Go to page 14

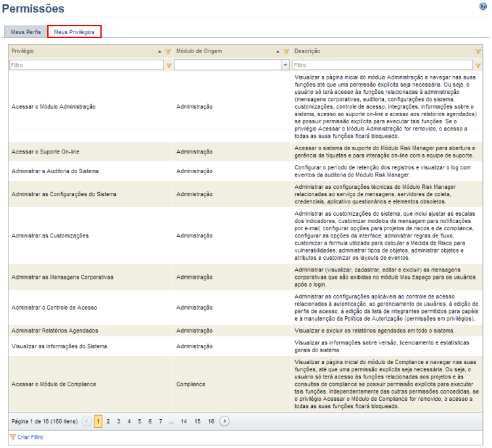point(184,421)
